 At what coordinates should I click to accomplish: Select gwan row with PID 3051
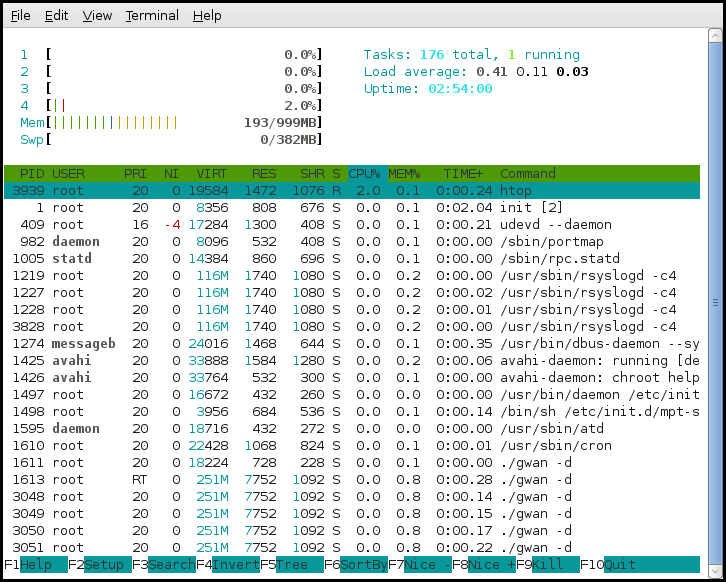(x=352, y=548)
